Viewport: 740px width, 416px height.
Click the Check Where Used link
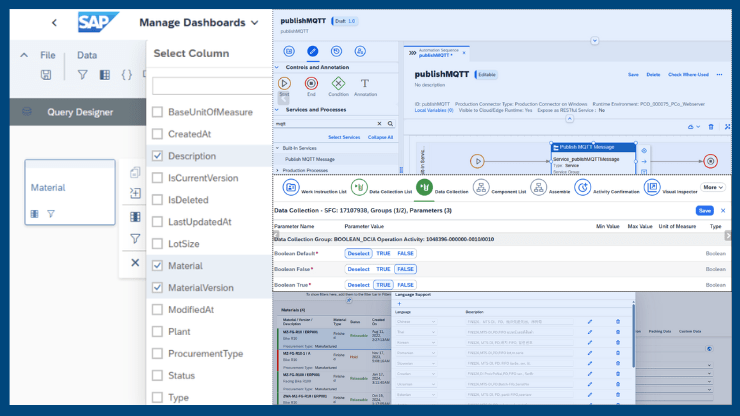click(x=688, y=75)
